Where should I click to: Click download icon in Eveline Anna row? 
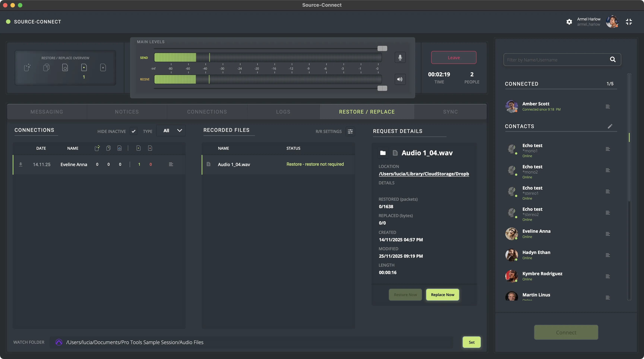21,164
